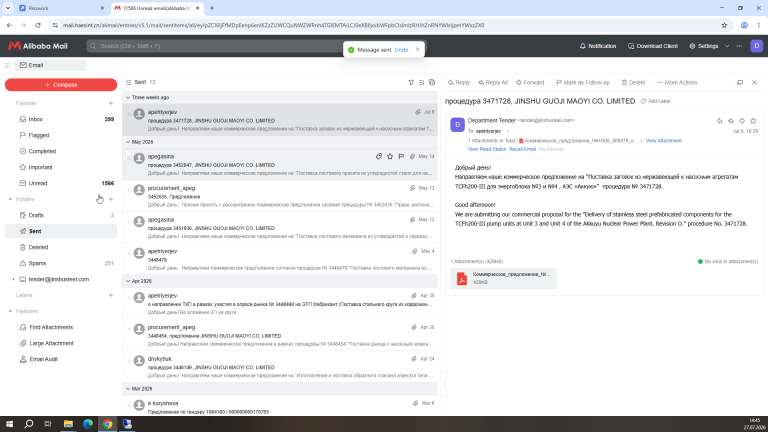Click the multi-select icon in Sent list
Image resolution: width=768 pixels, height=432 pixels.
(432, 82)
